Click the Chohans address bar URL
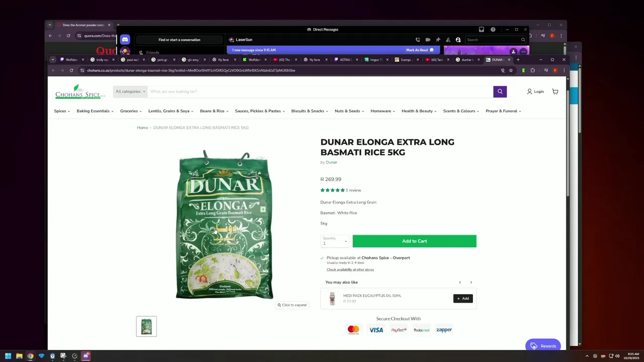644x362 pixels. point(191,70)
